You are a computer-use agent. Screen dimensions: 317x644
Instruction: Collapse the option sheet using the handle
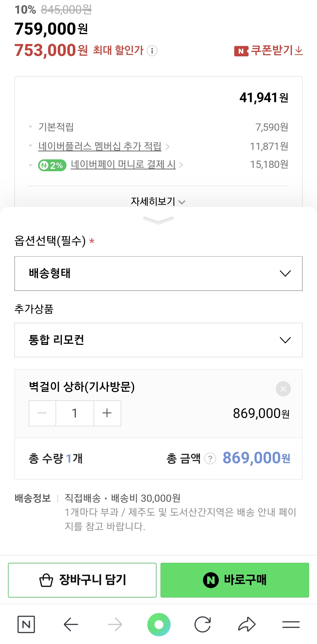click(x=158, y=220)
